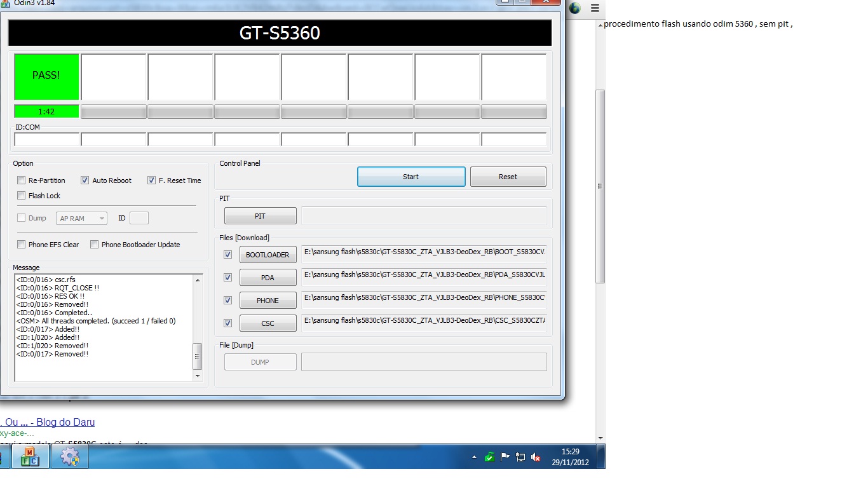Image resolution: width=868 pixels, height=488 pixels.
Task: Select the '<ID:1/020> Added!!' log line
Action: click(x=48, y=337)
